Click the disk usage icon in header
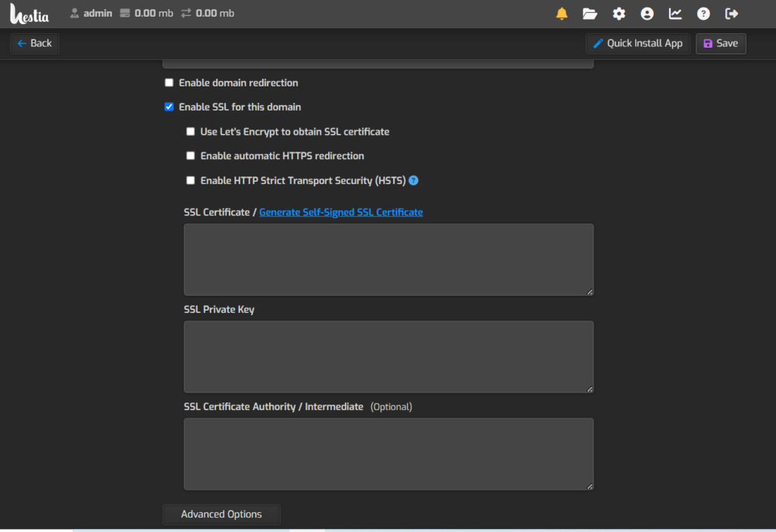The height and width of the screenshot is (532, 776). (125, 14)
